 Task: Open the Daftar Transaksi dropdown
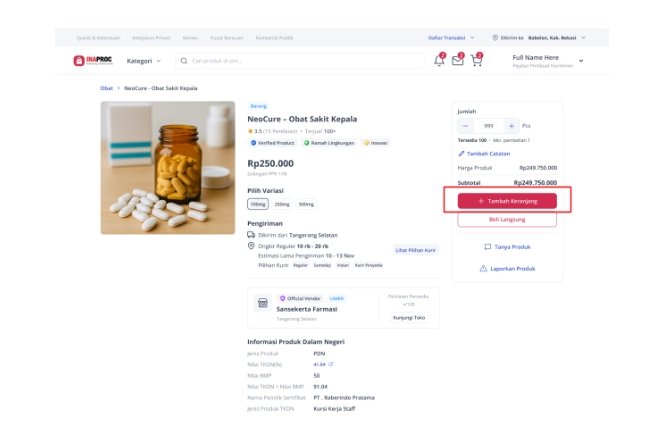pyautogui.click(x=451, y=38)
